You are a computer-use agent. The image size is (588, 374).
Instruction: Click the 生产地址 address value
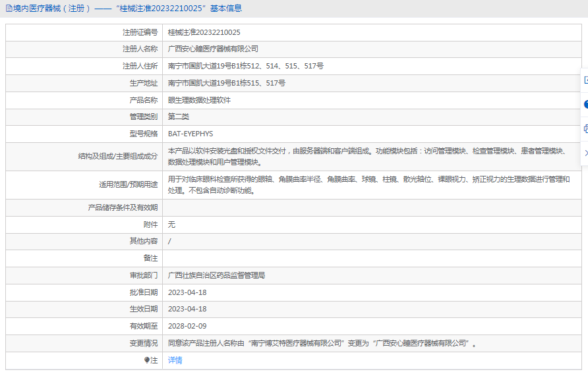coord(226,83)
